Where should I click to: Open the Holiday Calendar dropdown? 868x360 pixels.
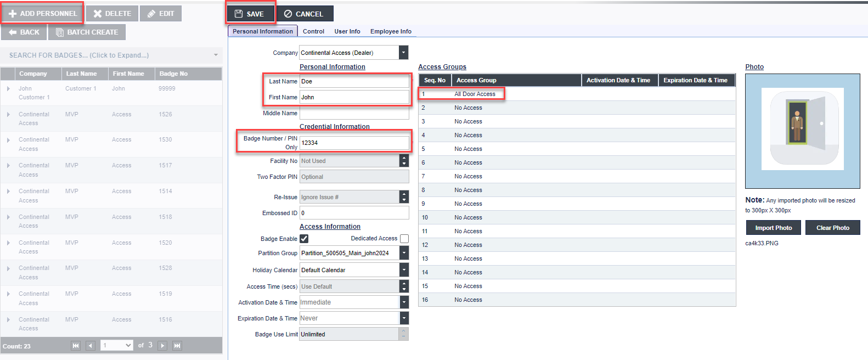[404, 270]
